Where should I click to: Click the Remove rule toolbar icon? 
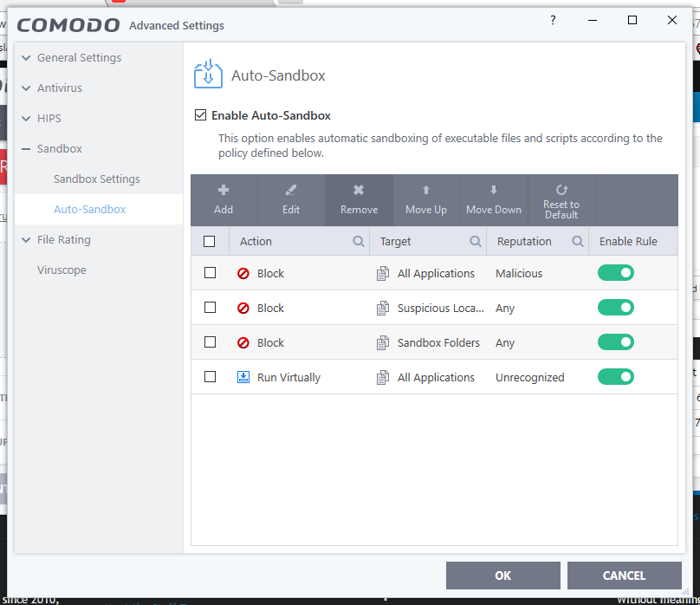(x=359, y=190)
